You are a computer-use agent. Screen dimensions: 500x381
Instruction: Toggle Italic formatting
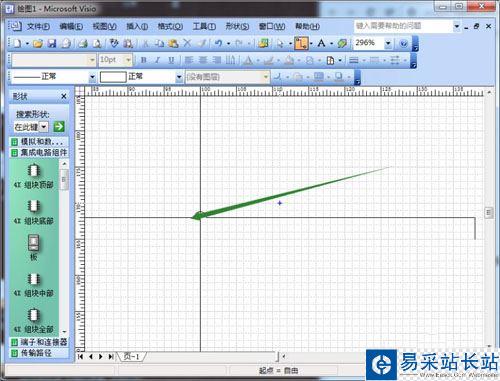(157, 60)
